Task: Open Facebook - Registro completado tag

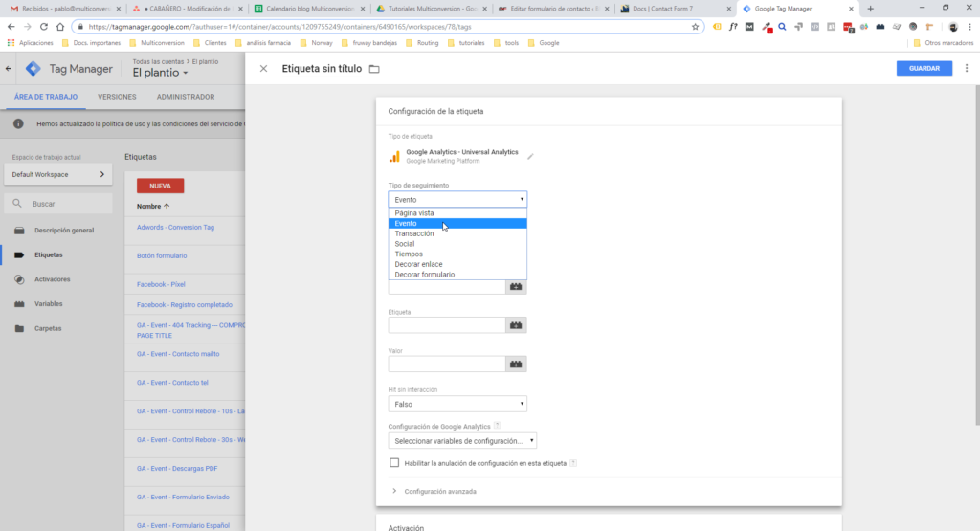Action: [x=185, y=305]
